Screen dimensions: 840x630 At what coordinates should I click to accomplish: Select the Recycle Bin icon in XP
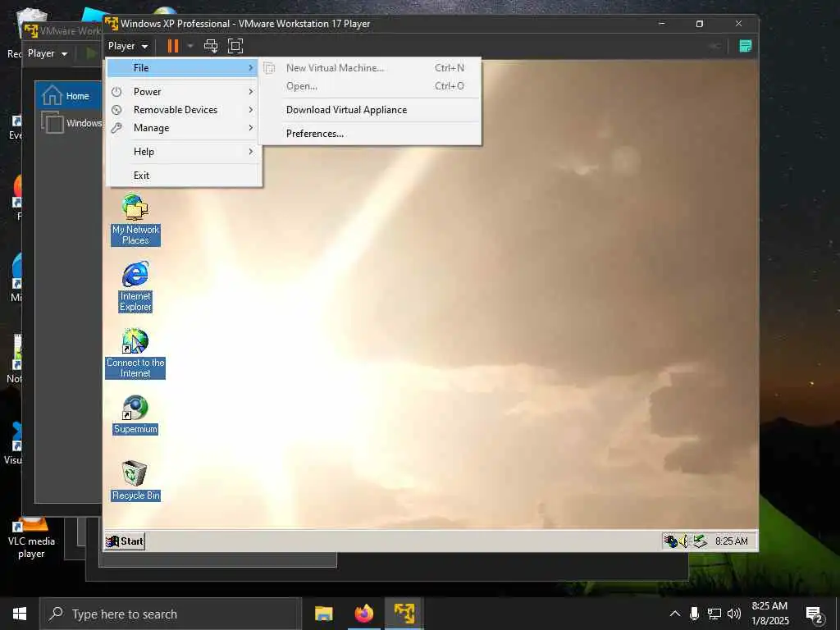pos(135,481)
